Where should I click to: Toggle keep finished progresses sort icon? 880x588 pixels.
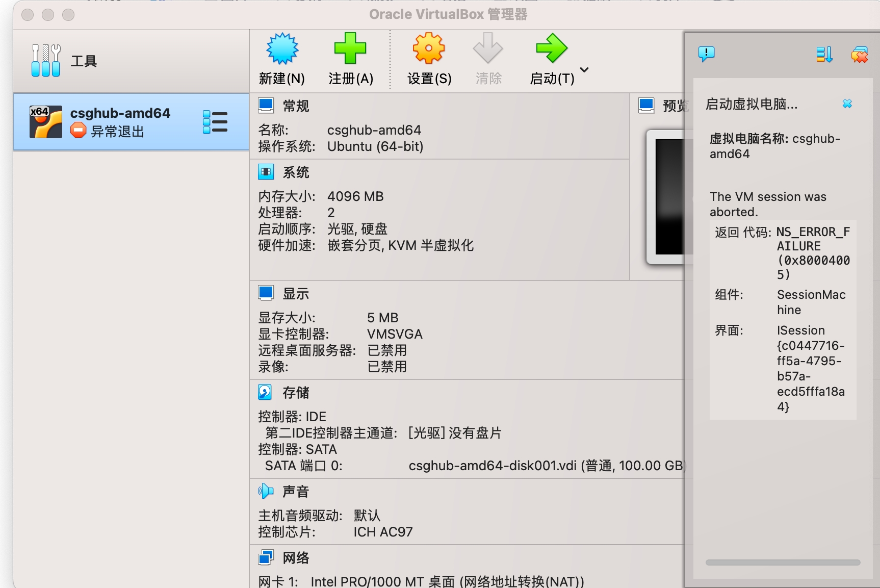click(824, 54)
